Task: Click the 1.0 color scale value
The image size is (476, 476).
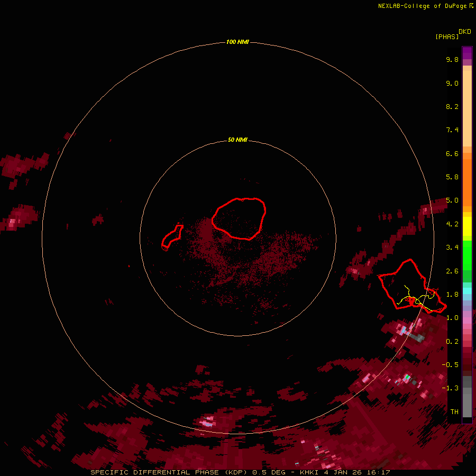Action: (452, 318)
